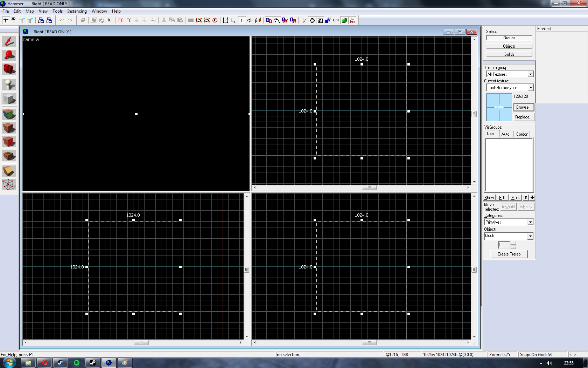Select the Apply Decals tool
Image resolution: width=588 pixels, height=368 pixels.
pyautogui.click(x=9, y=142)
